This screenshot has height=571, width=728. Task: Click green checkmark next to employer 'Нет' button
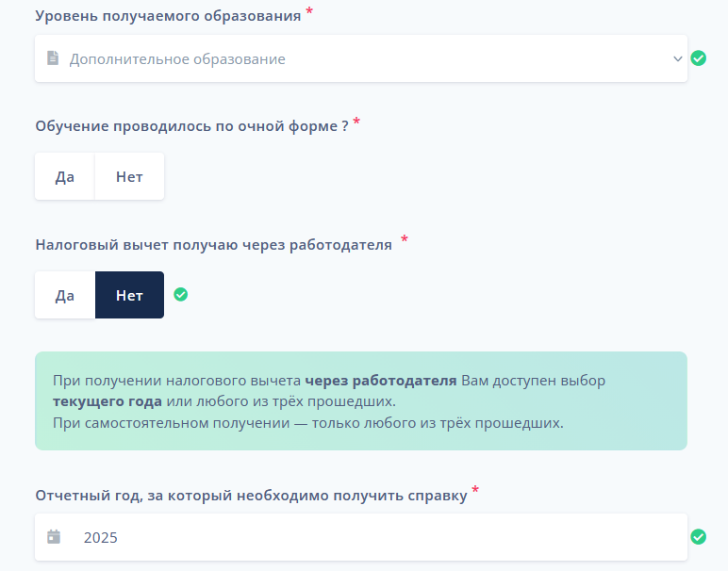(181, 294)
